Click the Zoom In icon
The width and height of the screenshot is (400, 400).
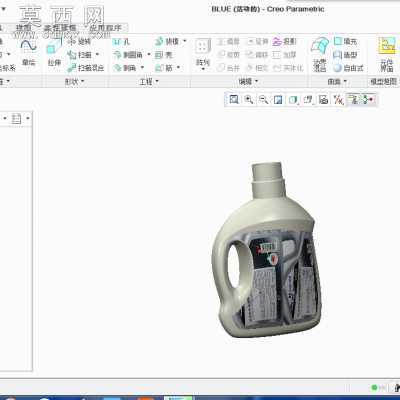tap(249, 99)
